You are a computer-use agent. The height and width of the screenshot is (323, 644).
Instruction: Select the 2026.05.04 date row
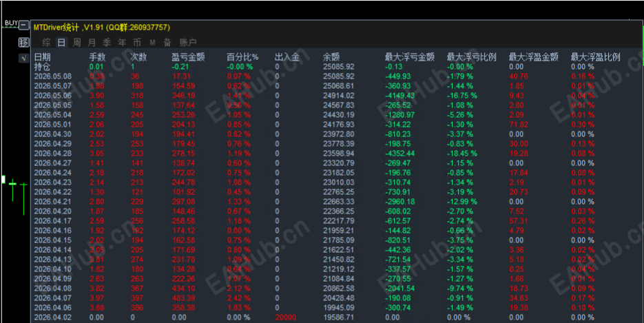coord(52,115)
